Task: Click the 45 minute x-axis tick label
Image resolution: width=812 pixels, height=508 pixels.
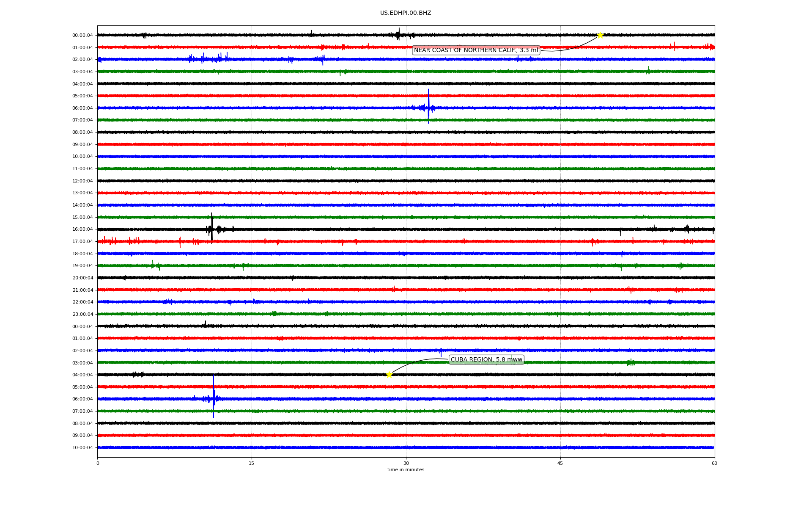Action: pyautogui.click(x=560, y=463)
